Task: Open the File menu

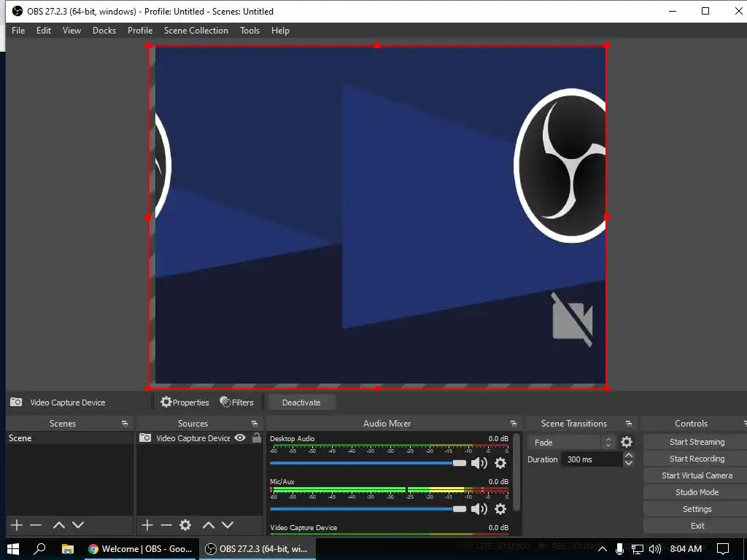Action: click(x=18, y=31)
